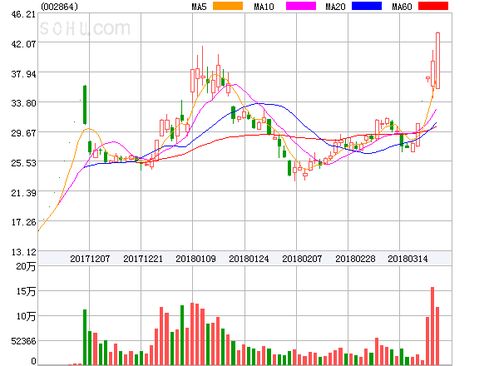Viewport: 499px width, 366px height.
Task: Click the tall green candlestick near 20171207
Action: (85, 105)
